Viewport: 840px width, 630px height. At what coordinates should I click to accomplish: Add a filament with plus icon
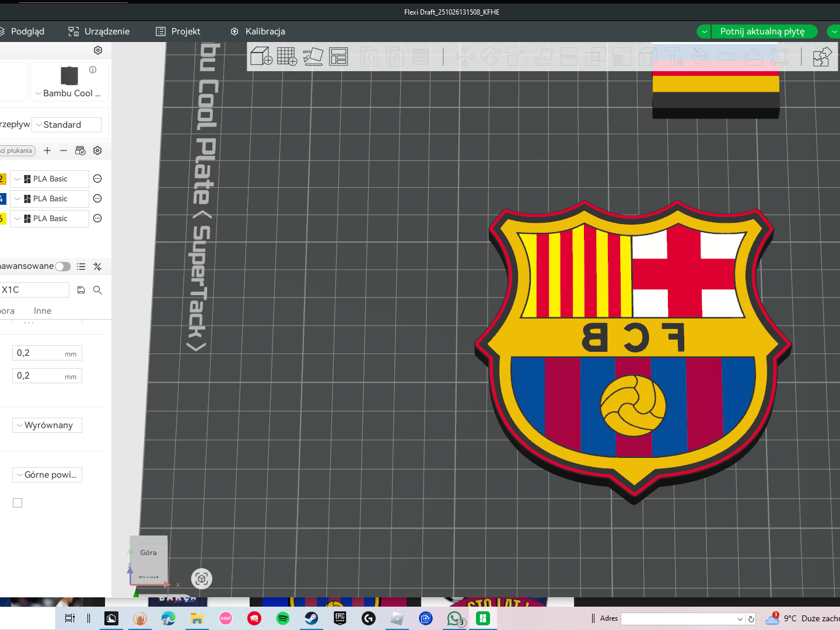(x=47, y=150)
